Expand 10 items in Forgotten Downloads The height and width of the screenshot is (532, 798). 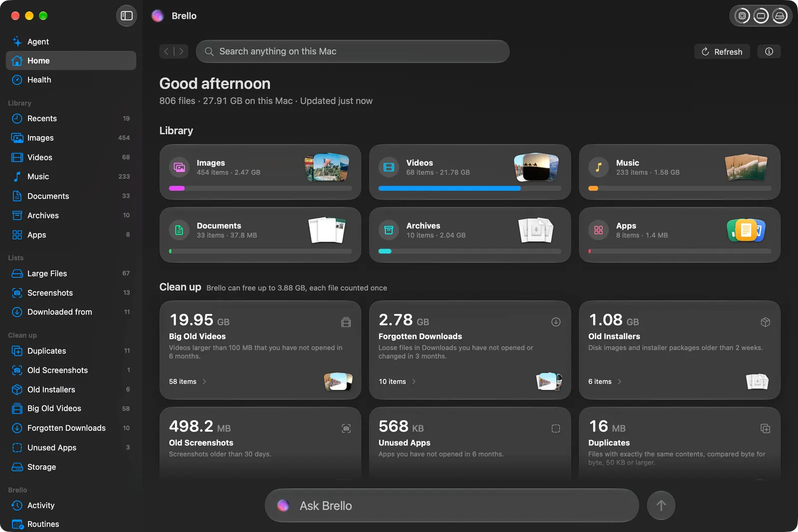(398, 382)
